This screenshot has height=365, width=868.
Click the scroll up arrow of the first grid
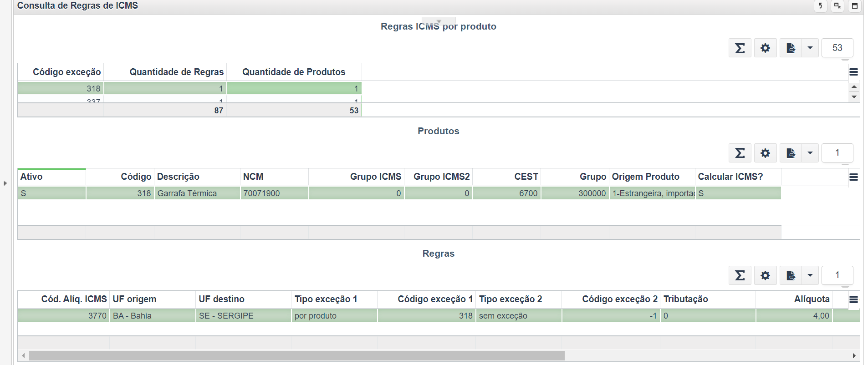(854, 86)
